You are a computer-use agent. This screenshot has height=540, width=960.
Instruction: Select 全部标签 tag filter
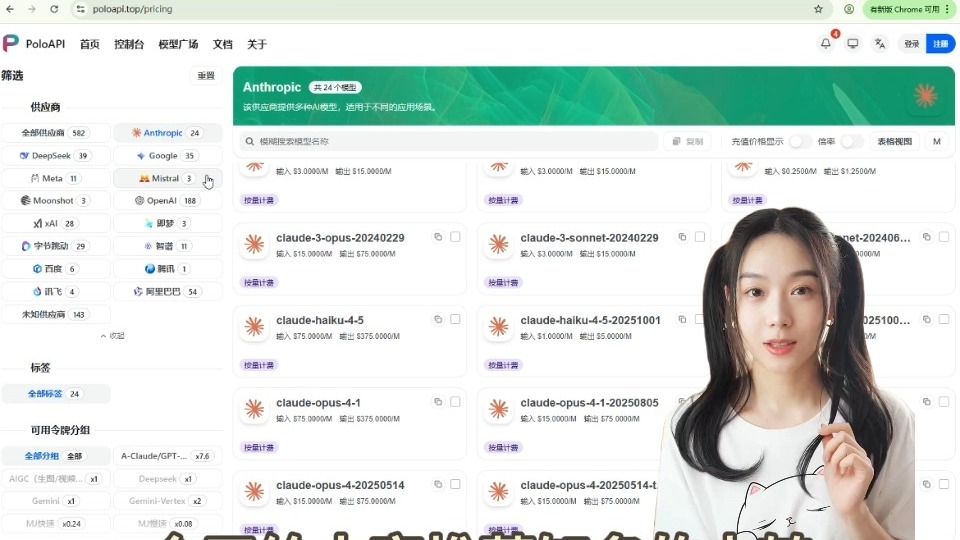coord(56,394)
